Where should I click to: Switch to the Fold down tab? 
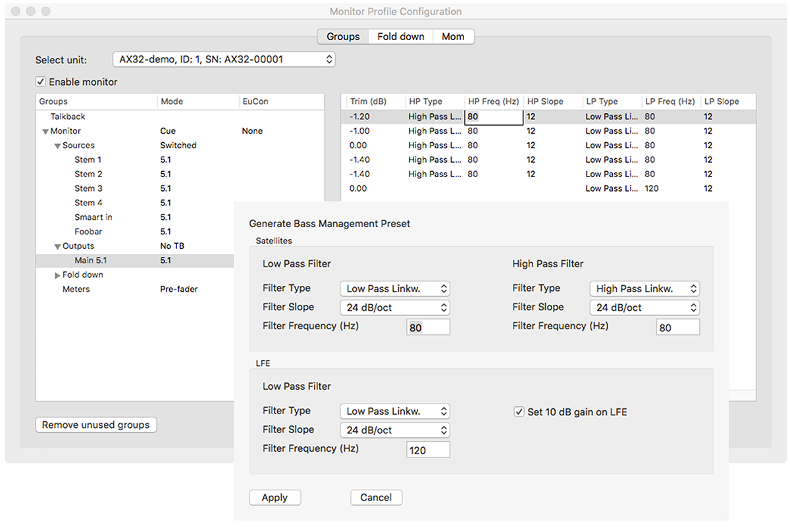tap(401, 37)
